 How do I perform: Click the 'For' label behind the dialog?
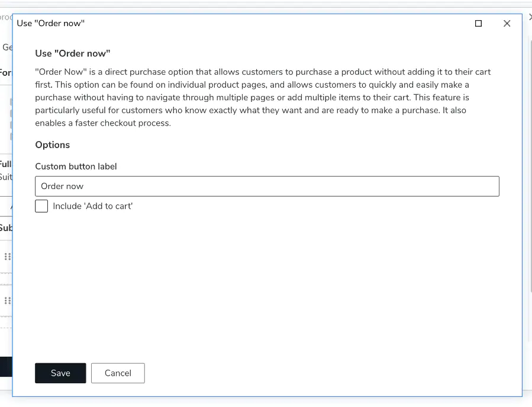pyautogui.click(x=5, y=72)
